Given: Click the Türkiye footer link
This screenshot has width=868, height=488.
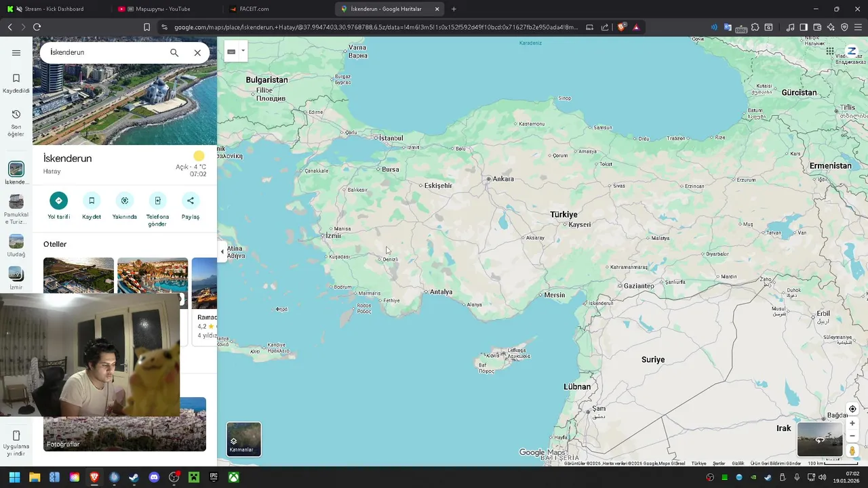Looking at the screenshot, I should (x=698, y=464).
